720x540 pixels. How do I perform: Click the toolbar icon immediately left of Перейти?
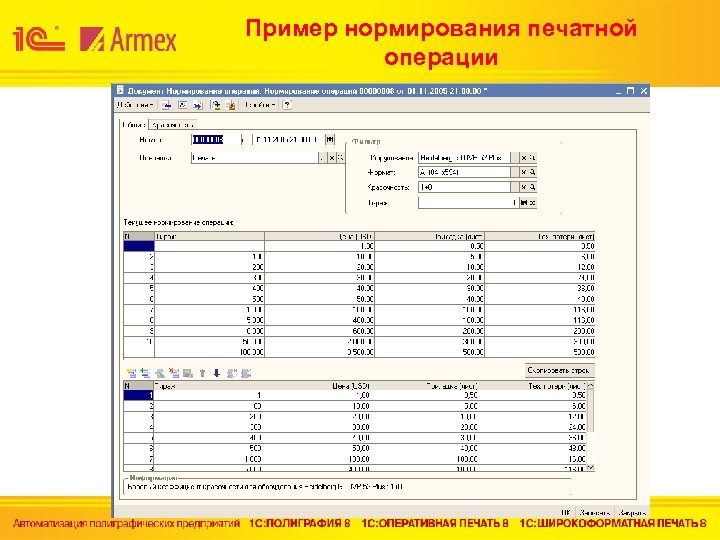(231, 105)
